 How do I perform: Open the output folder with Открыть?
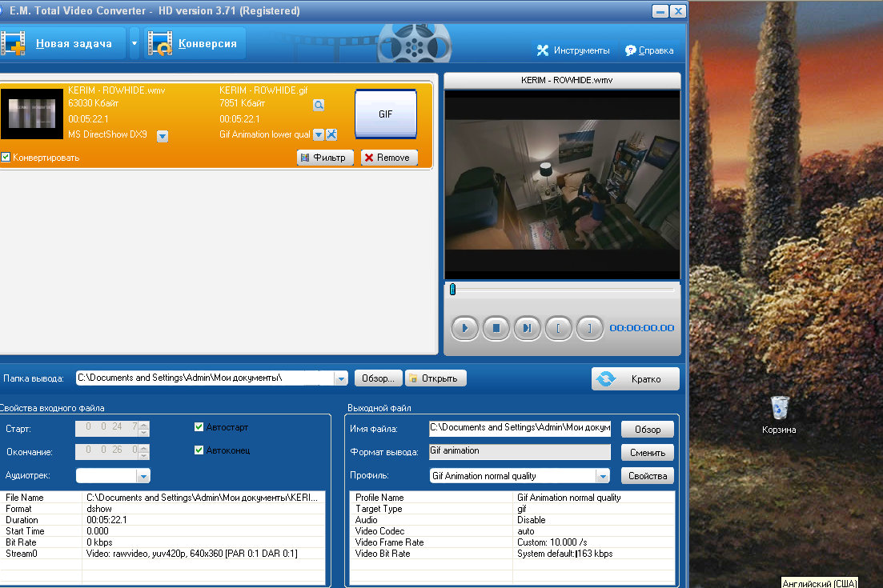(x=435, y=378)
